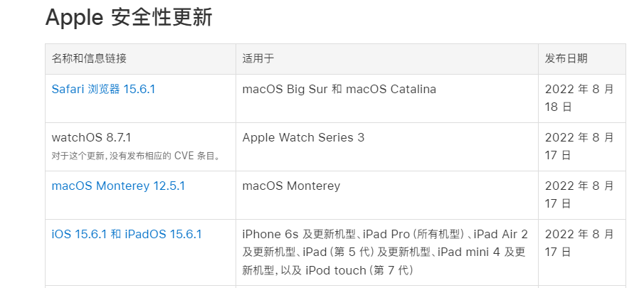644x288 pixels.
Task: Select the 名称和信息链接 column header
Action: [89, 58]
